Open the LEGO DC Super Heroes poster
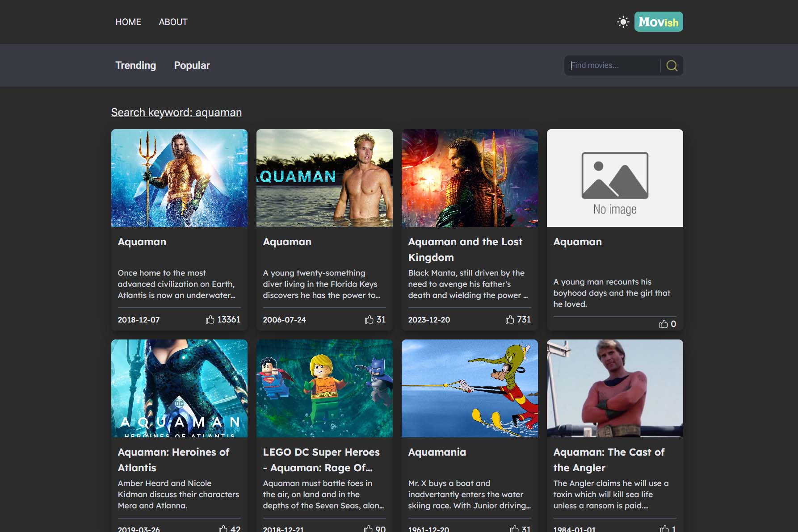798x532 pixels. tap(324, 388)
